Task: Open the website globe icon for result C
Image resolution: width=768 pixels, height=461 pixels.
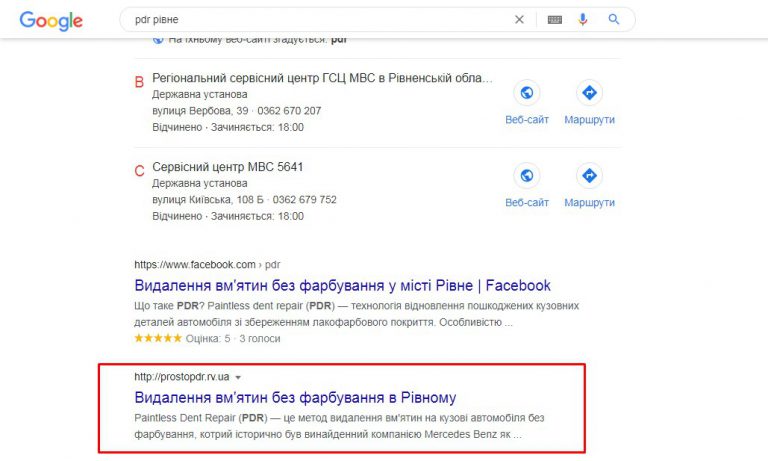Action: (527, 175)
